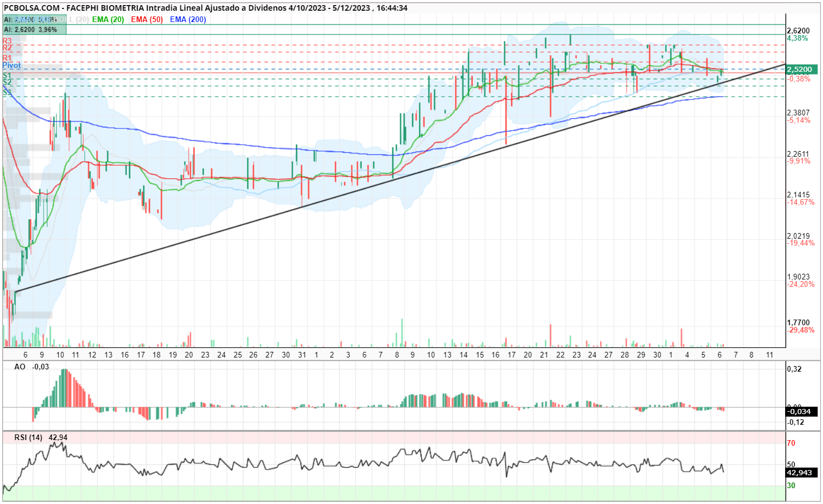Click the -29,48% percentage axis label

pyautogui.click(x=801, y=330)
